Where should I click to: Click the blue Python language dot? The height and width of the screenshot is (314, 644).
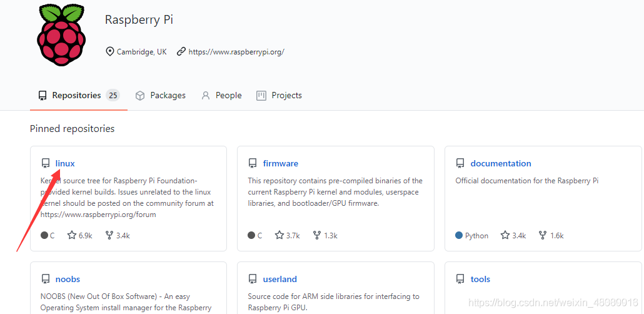(x=459, y=235)
